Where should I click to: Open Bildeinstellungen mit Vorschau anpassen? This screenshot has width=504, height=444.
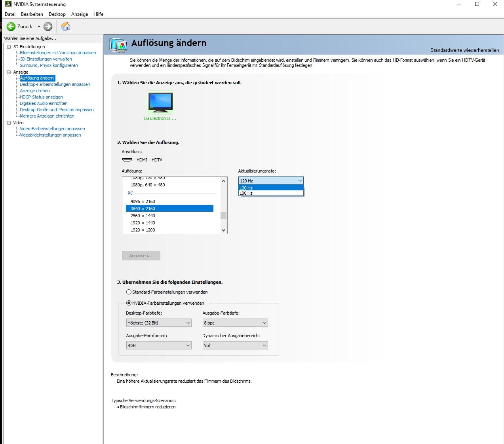(58, 53)
